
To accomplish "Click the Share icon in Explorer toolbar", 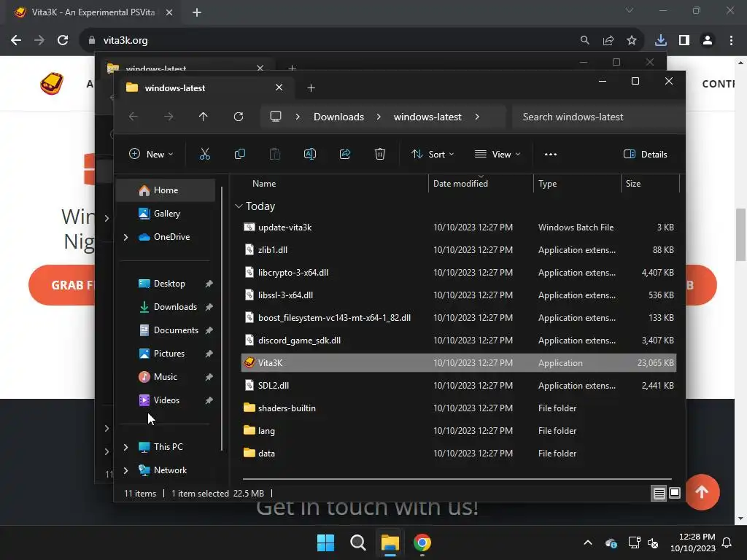I will point(345,154).
